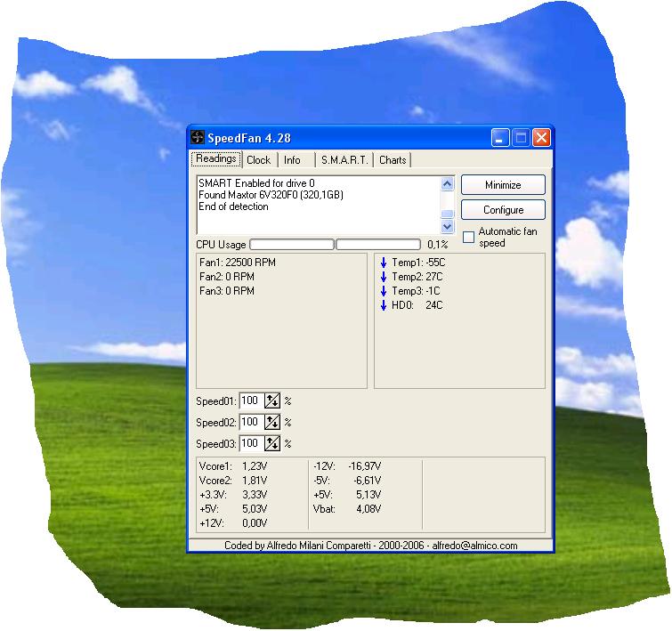Image resolution: width=672 pixels, height=631 pixels.
Task: Click the Vcore1 1,23V voltage value
Action: pyautogui.click(x=255, y=466)
